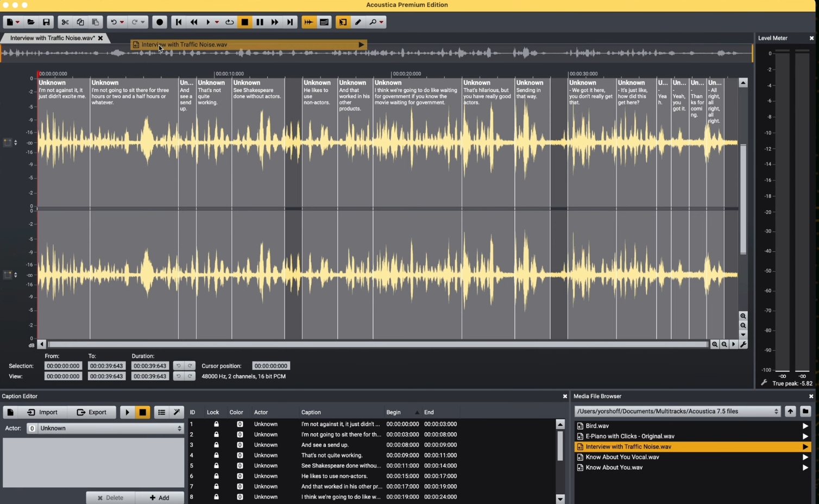The image size is (819, 504).
Task: Toggle loop playback in the transport
Action: click(230, 22)
